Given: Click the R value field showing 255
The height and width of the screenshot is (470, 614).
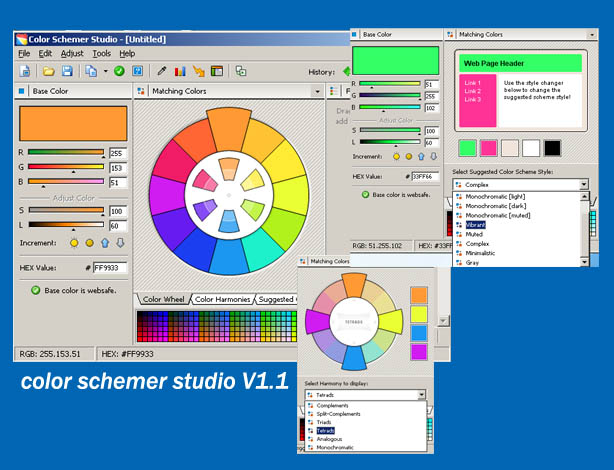Looking at the screenshot, I should coord(118,153).
